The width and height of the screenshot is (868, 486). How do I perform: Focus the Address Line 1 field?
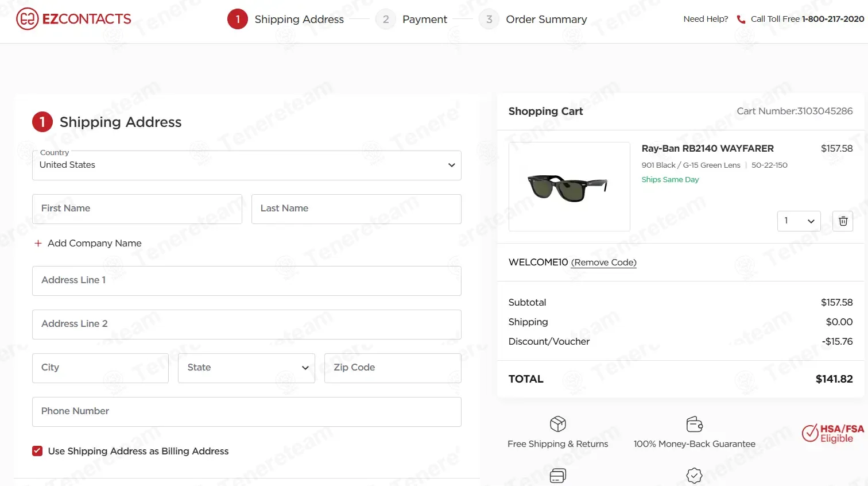[x=247, y=281]
